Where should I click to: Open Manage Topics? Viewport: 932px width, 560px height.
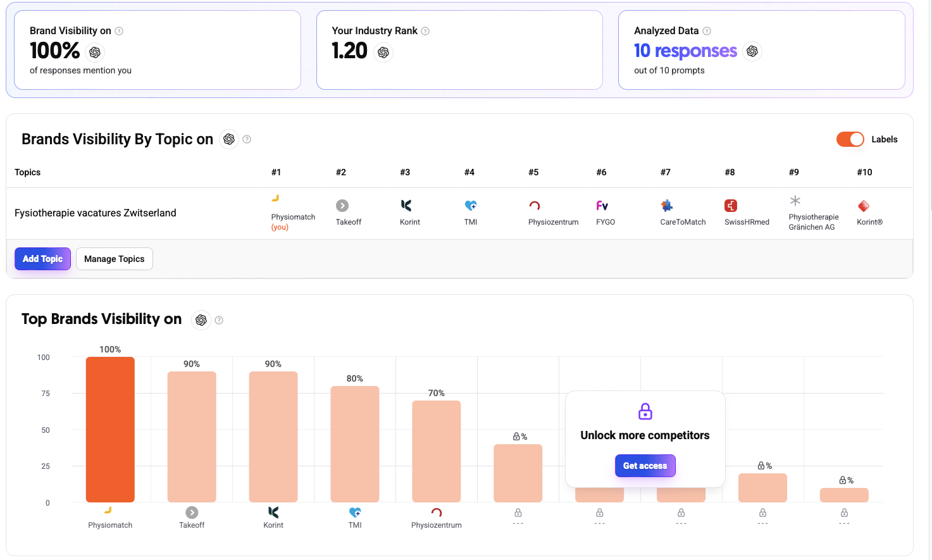coord(115,259)
